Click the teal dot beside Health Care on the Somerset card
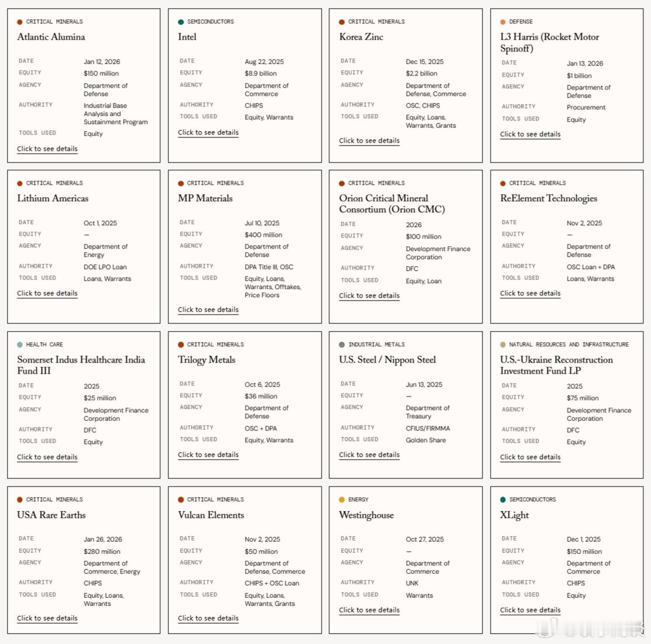The image size is (651, 644). pyautogui.click(x=19, y=345)
